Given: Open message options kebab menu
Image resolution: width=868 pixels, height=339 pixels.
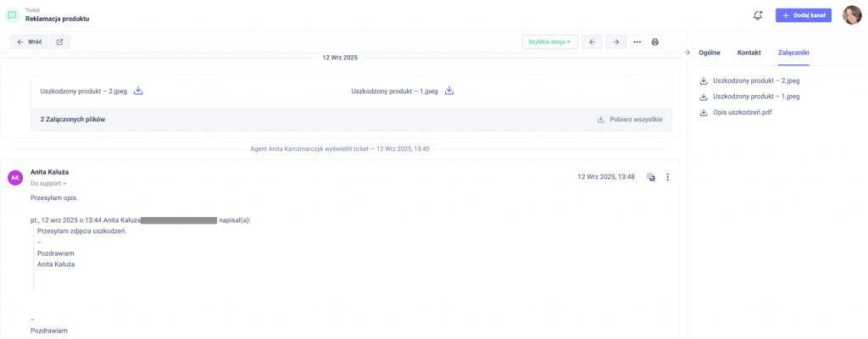Looking at the screenshot, I should click(x=667, y=177).
